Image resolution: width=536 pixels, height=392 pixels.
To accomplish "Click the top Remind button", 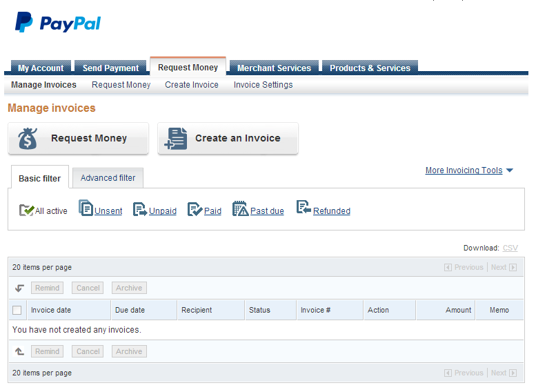I will pos(47,288).
